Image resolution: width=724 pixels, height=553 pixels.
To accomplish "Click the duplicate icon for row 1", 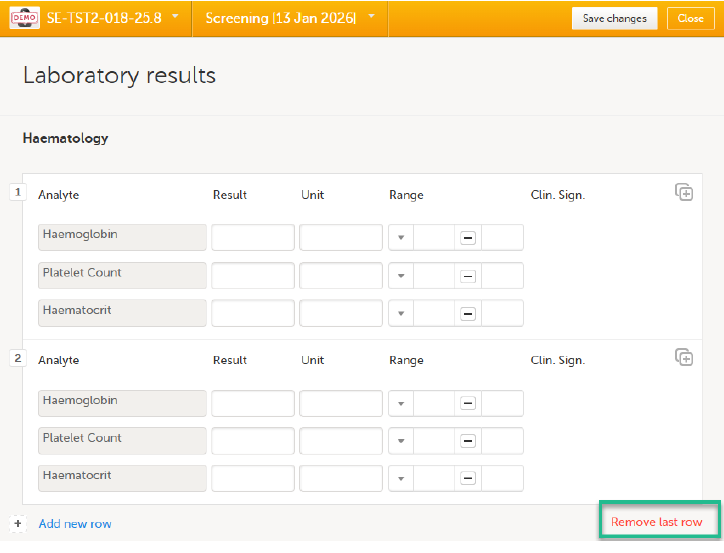I will 684,192.
